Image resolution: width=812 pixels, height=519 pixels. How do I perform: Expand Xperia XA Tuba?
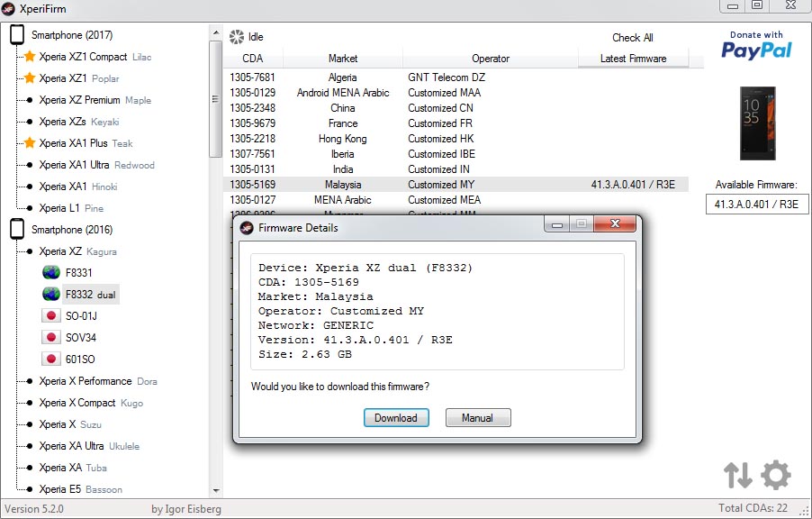[x=30, y=468]
